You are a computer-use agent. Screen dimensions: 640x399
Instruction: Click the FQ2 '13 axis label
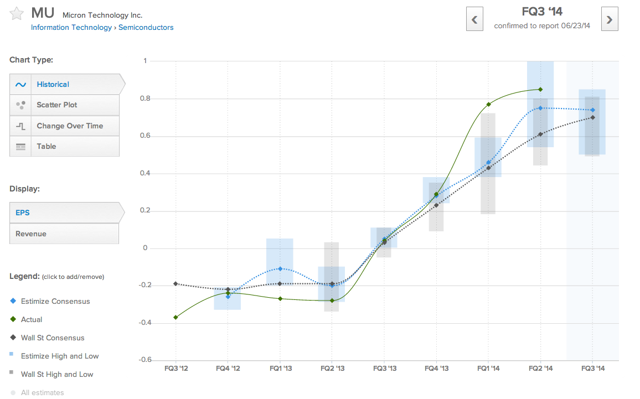pyautogui.click(x=332, y=368)
